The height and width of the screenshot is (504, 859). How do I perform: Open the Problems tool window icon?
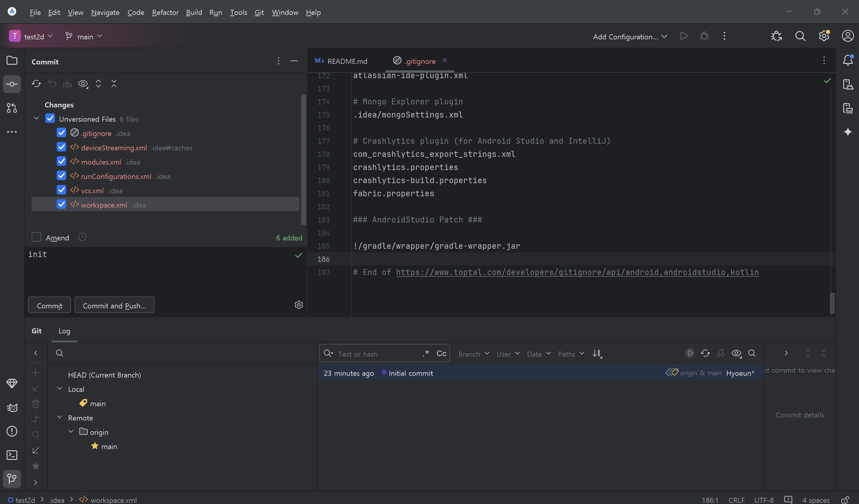click(x=12, y=431)
